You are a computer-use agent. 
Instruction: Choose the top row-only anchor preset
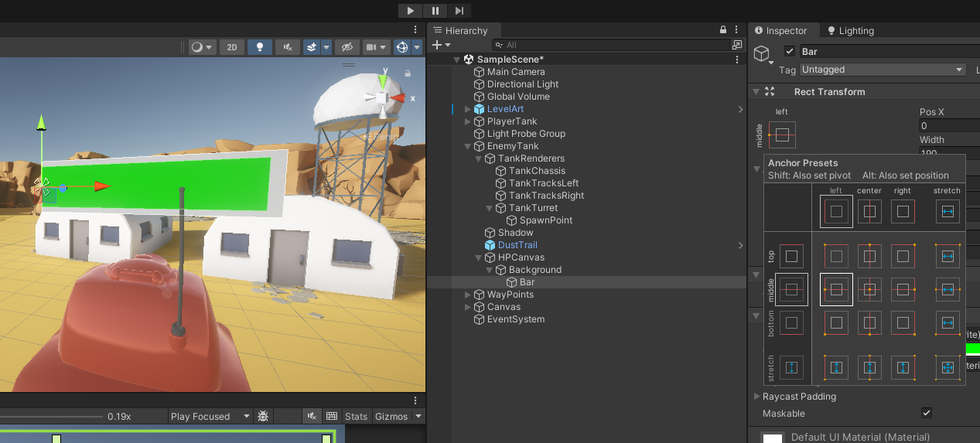pyautogui.click(x=791, y=256)
